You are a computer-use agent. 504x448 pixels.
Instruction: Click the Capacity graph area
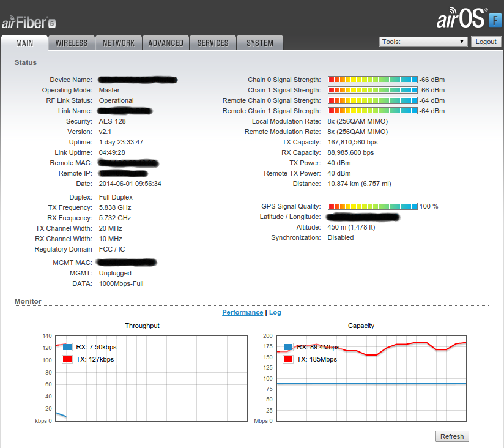pos(371,378)
